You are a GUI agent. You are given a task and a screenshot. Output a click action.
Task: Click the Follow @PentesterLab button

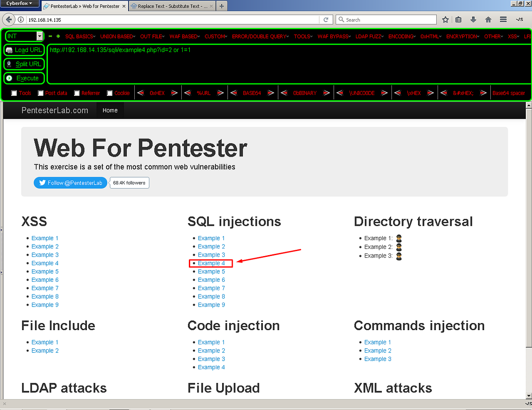(x=70, y=182)
